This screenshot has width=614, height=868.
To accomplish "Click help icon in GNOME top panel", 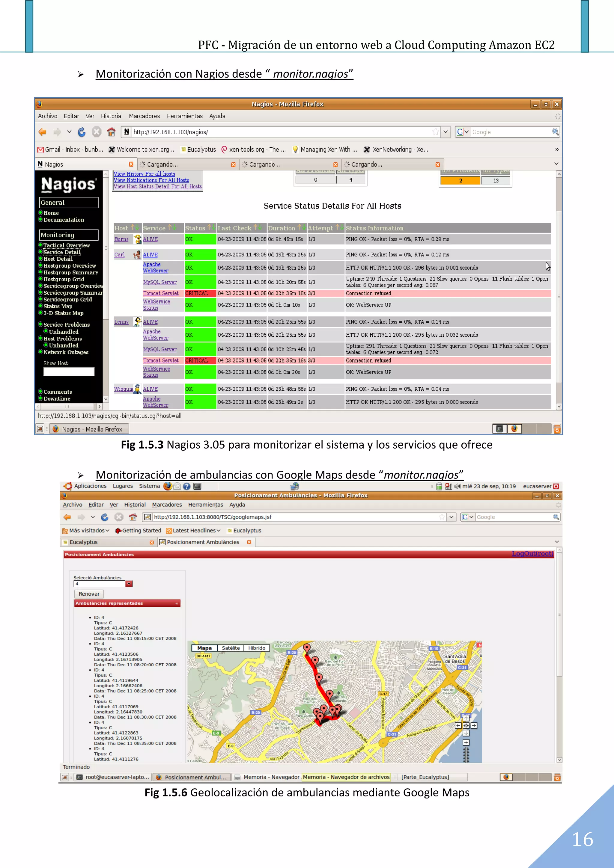I will point(187,486).
